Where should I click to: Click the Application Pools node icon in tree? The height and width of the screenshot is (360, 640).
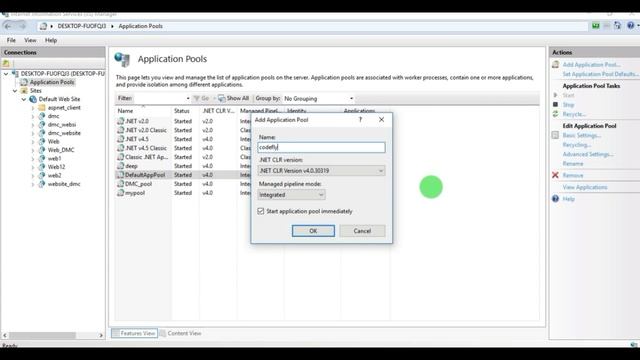click(24, 82)
